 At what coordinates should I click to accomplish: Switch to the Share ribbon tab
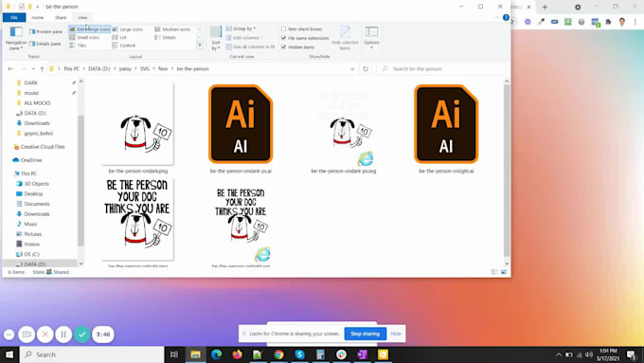point(61,18)
